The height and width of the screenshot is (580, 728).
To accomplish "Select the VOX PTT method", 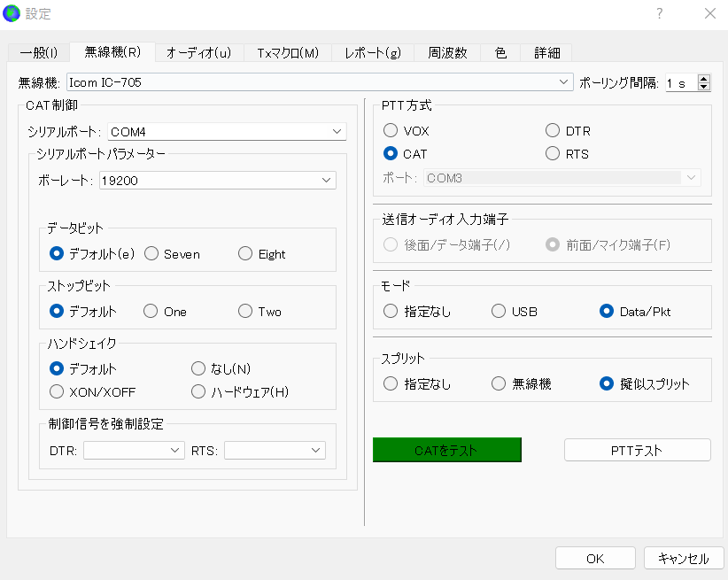I will (x=391, y=131).
